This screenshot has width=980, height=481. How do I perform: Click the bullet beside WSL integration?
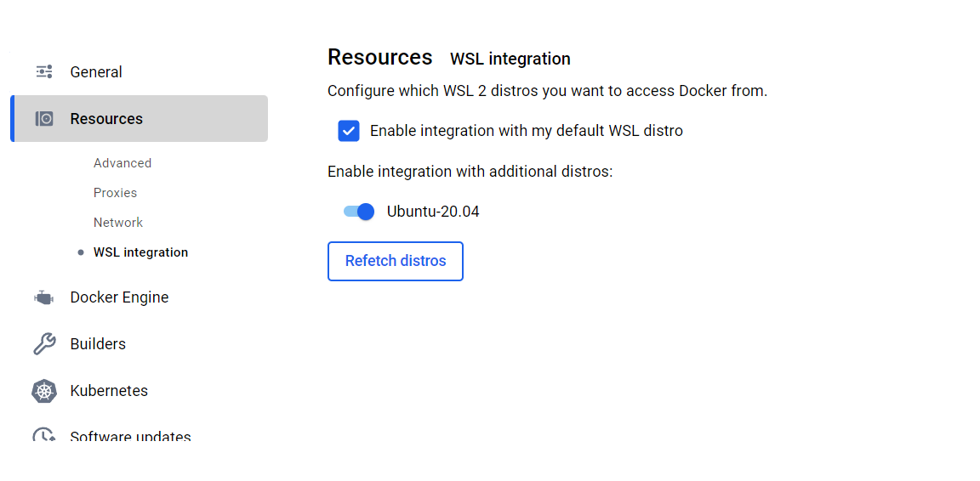pyautogui.click(x=81, y=252)
